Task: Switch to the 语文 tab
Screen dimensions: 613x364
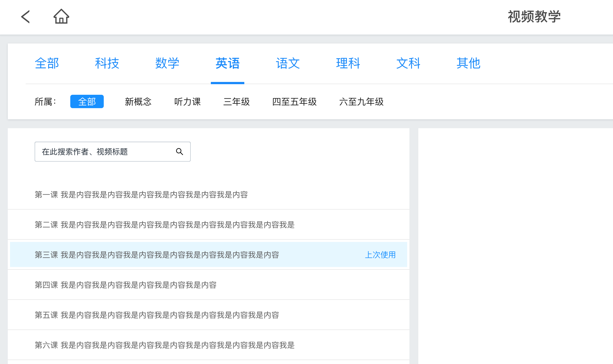Action: click(x=288, y=64)
